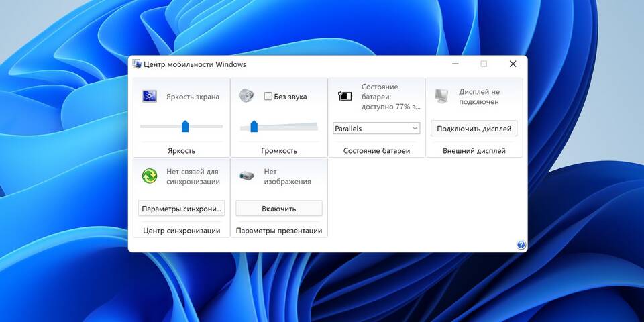The height and width of the screenshot is (322, 644).
Task: Enable the "Без звука" mute checkbox
Action: pyautogui.click(x=268, y=97)
